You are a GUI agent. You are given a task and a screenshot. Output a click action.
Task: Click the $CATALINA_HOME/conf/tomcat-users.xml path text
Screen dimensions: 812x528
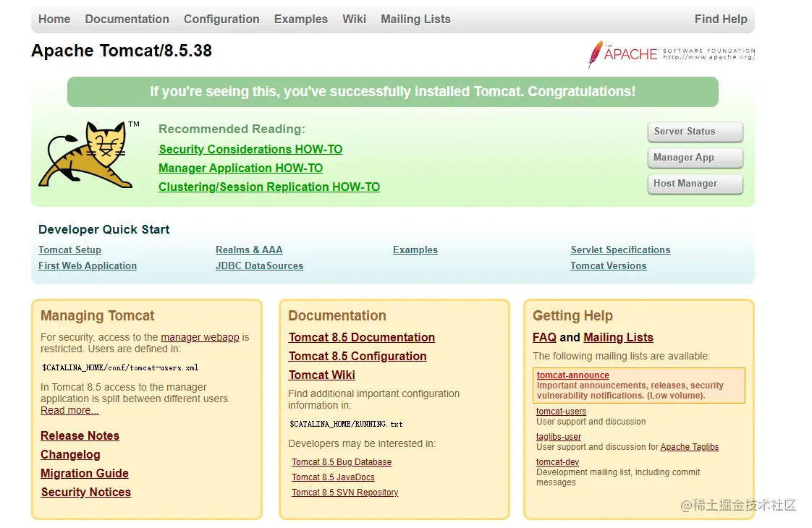pos(120,368)
